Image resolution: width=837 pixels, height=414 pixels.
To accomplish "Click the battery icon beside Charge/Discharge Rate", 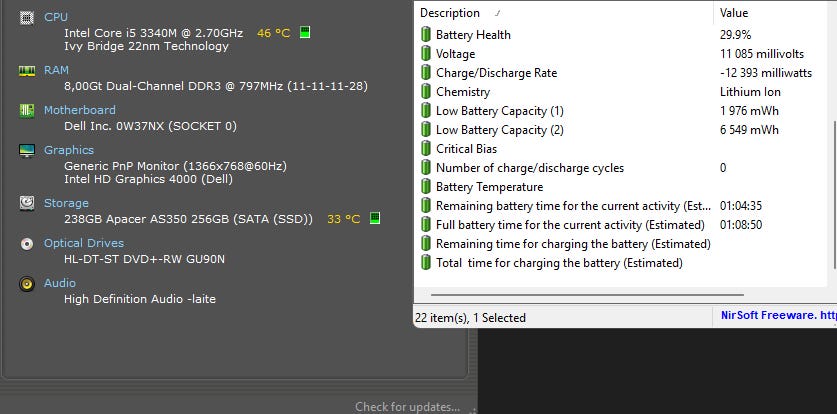I will pos(425,73).
